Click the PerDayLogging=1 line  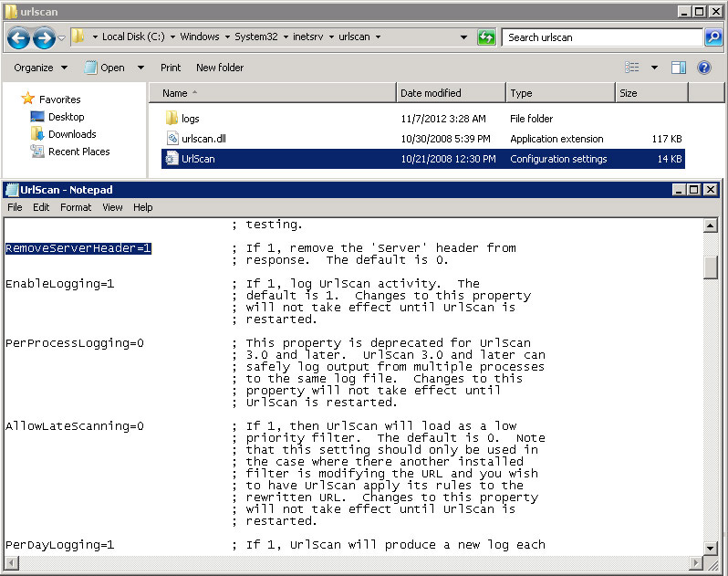(x=59, y=545)
